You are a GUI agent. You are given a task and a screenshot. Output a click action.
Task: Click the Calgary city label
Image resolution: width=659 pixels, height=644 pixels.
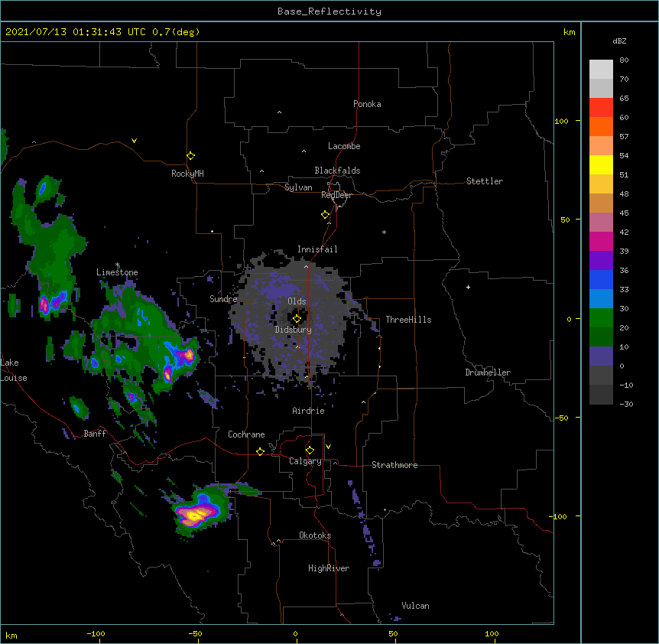click(x=305, y=461)
